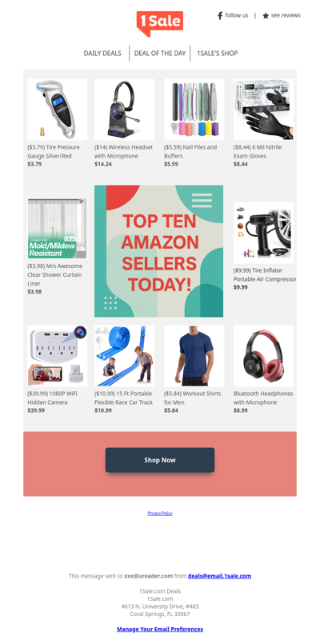Viewport: 320px width, 644px height.
Task: Open the Privacy Policy link
Action: click(160, 514)
